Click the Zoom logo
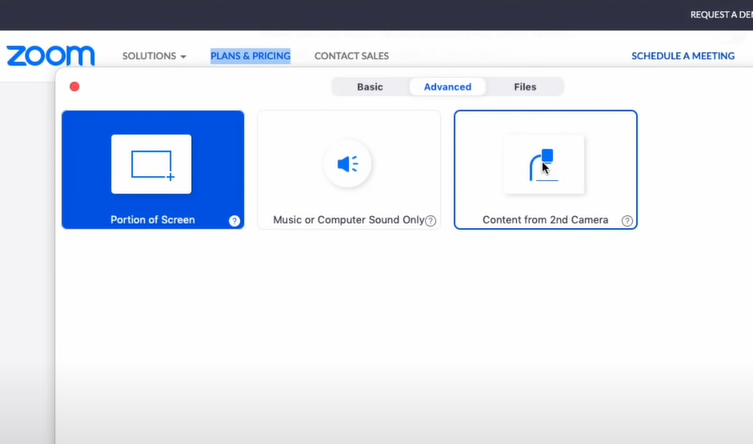The image size is (753, 444). [50, 56]
